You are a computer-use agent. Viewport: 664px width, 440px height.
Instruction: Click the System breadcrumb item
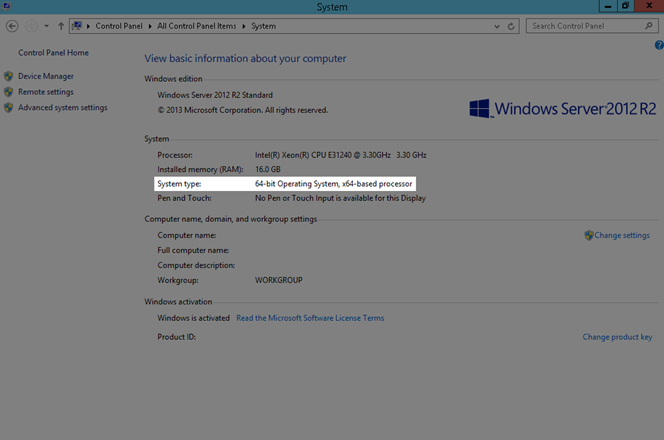pos(263,26)
